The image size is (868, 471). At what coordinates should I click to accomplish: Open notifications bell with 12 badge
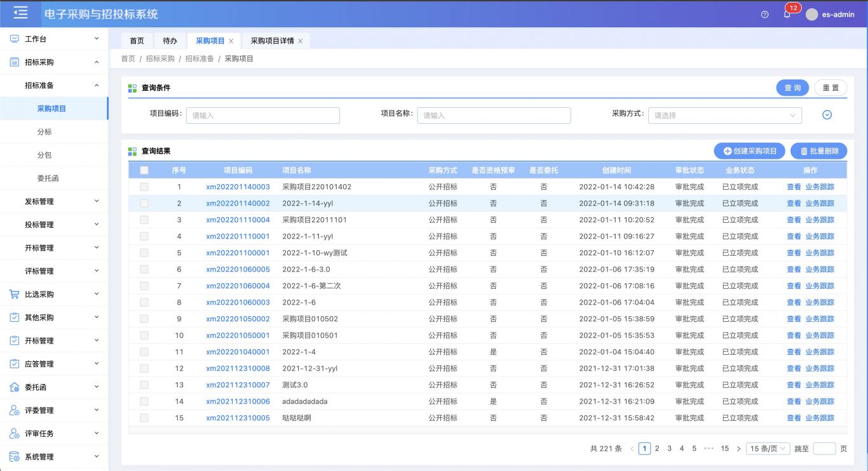(787, 14)
